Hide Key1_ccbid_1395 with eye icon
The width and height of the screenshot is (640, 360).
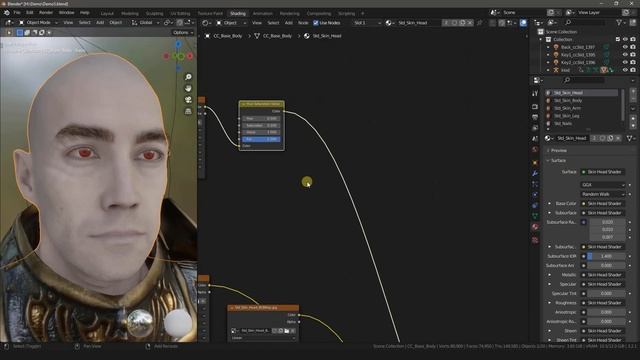625,55
